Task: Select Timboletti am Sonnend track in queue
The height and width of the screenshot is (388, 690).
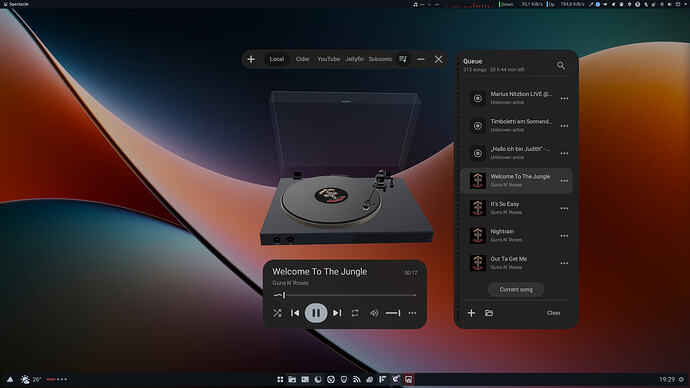Action: [x=516, y=126]
